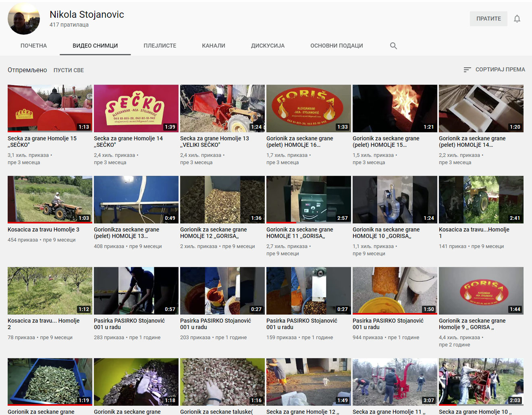Click the 1:13 duration badge on Homolje 15

tap(84, 127)
